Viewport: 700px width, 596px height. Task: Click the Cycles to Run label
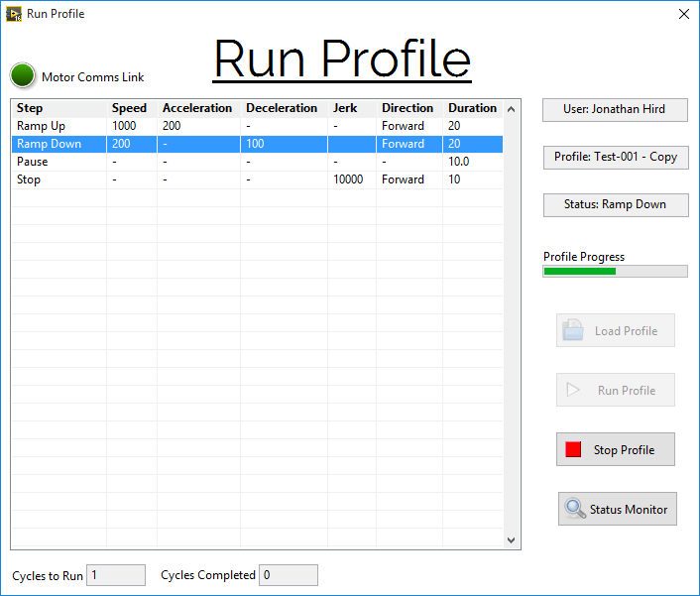pyautogui.click(x=48, y=576)
